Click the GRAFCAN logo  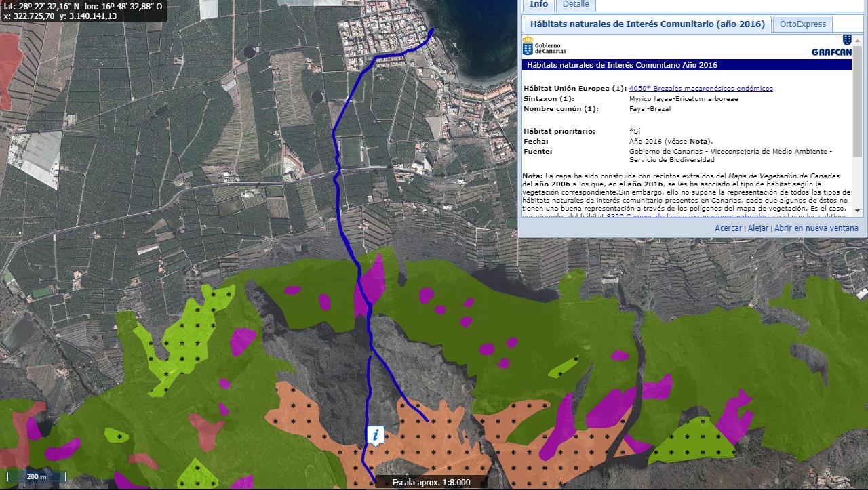click(831, 46)
